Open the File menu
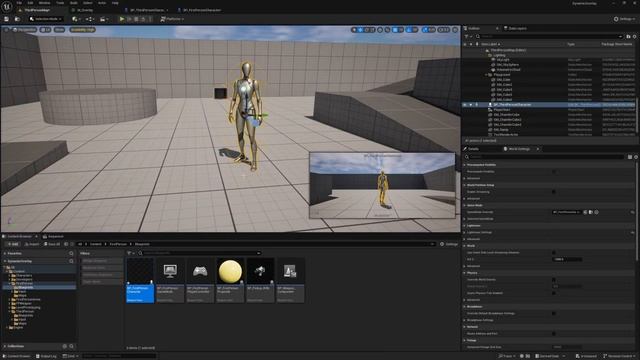The height and width of the screenshot is (360, 640). pos(19,3)
